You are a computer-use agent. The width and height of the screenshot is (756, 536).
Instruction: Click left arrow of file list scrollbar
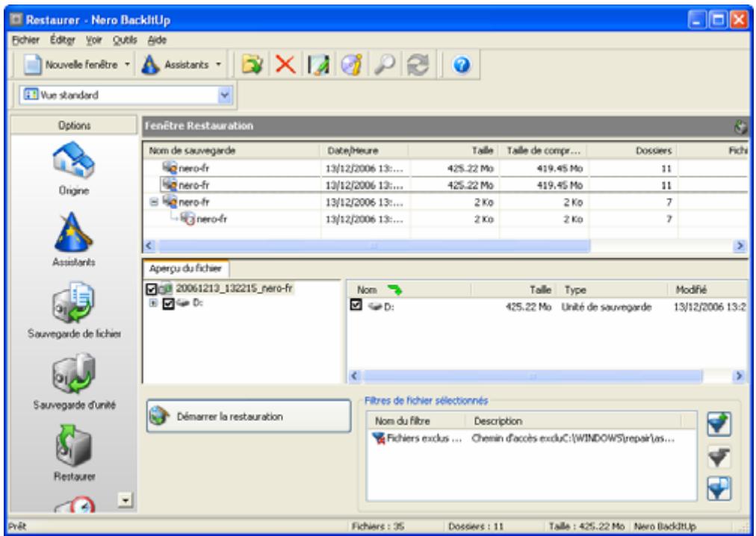(x=354, y=376)
